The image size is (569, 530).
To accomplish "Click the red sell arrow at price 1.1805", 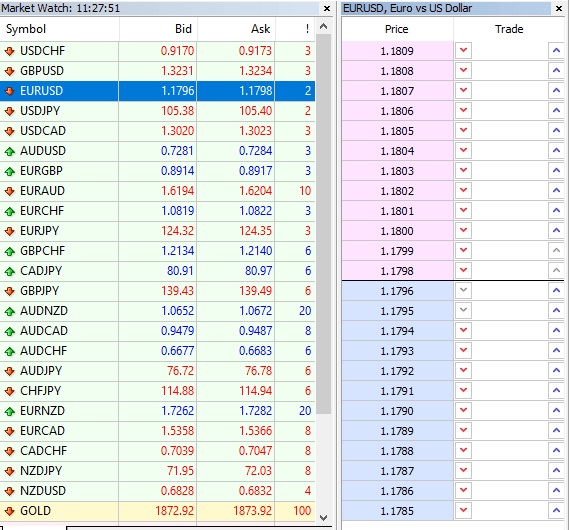I will tap(463, 130).
